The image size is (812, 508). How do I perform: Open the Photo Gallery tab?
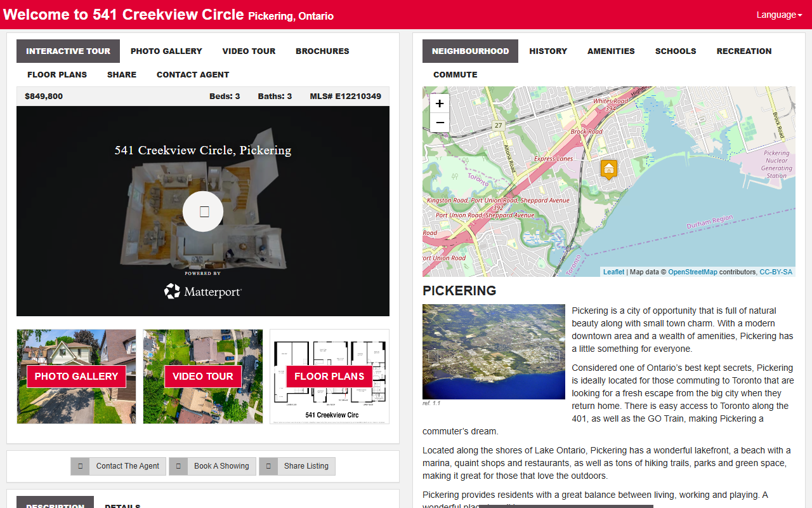166,51
